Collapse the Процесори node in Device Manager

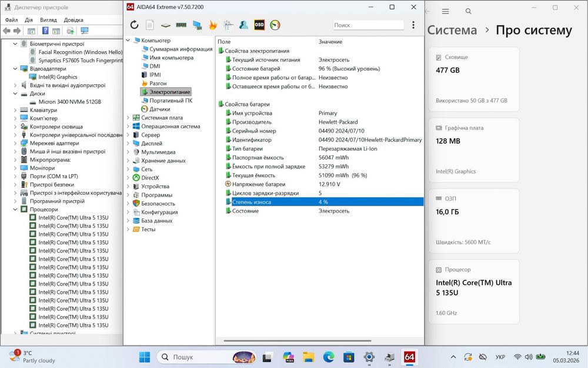(15, 210)
